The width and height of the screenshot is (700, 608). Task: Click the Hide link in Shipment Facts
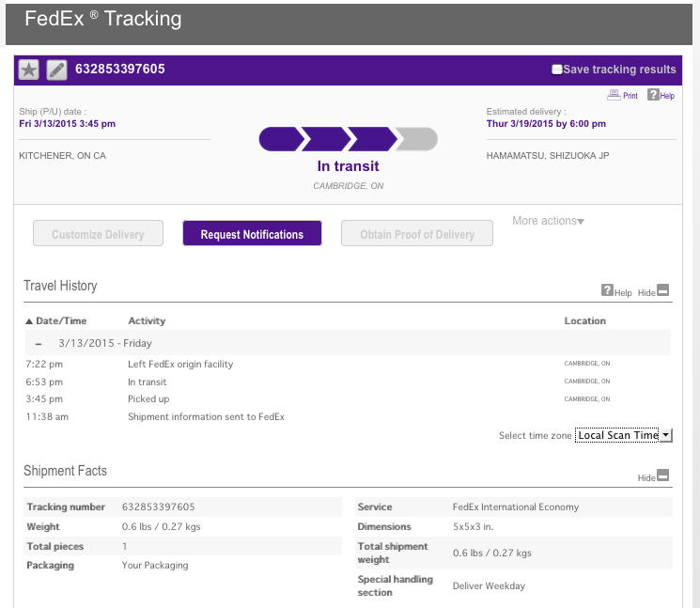click(646, 477)
